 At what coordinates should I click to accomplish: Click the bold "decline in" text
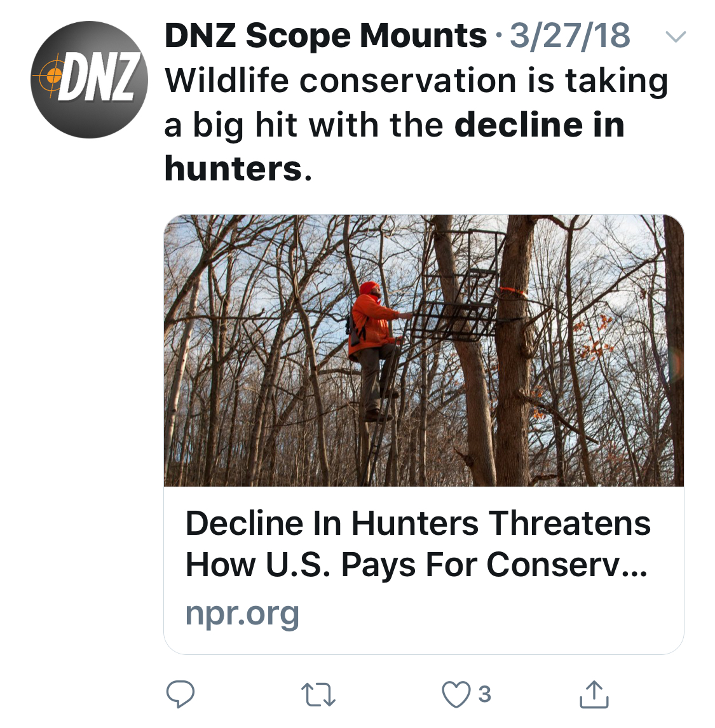540,125
